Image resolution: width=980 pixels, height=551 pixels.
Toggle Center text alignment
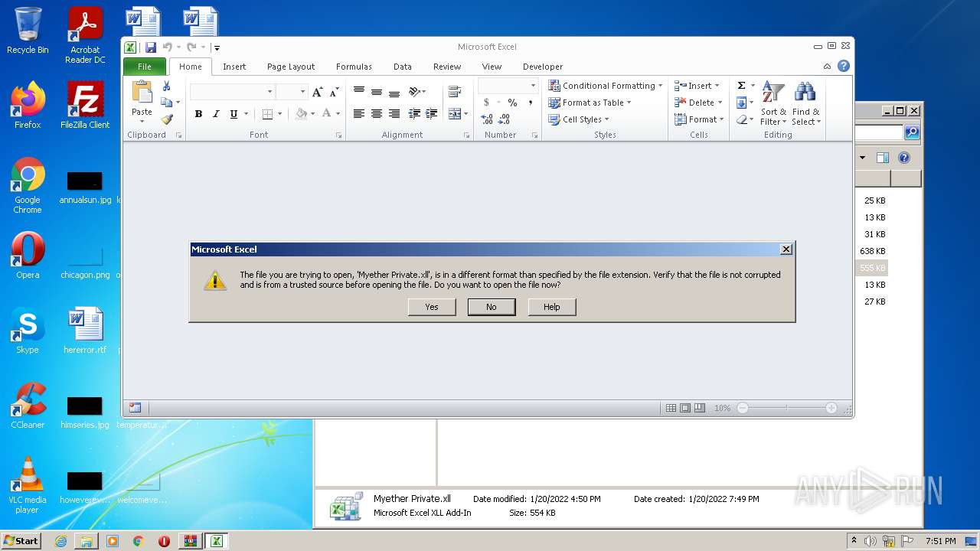click(376, 114)
